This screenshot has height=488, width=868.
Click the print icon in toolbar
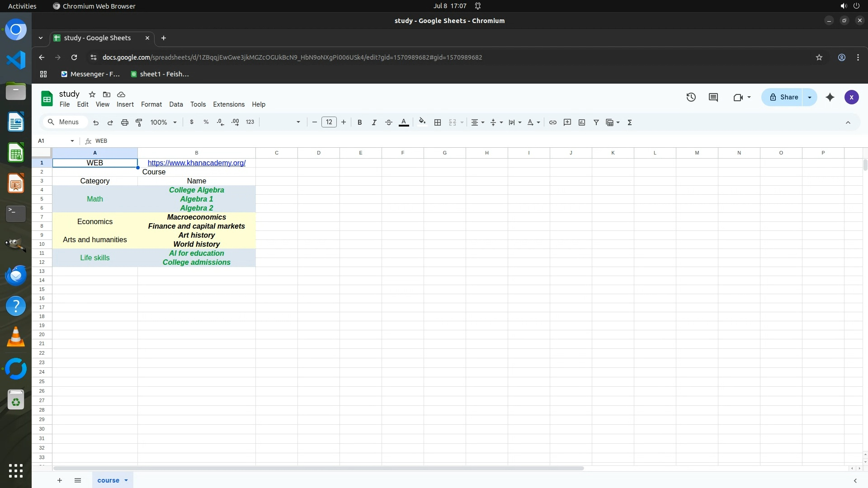125,122
